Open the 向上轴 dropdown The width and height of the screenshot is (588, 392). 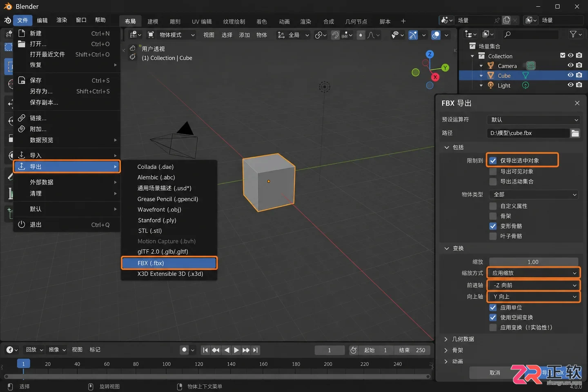coord(534,297)
